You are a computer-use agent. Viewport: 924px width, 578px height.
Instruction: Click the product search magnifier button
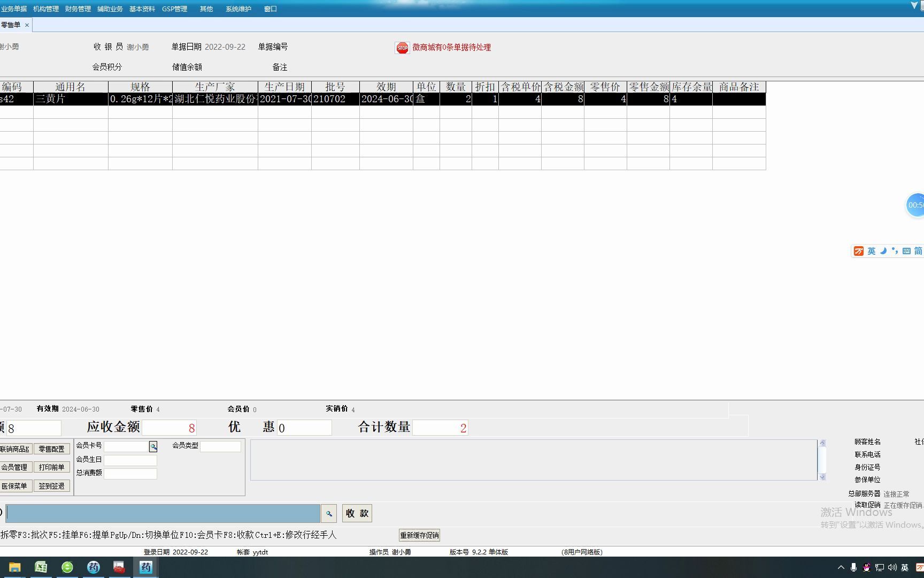(x=329, y=514)
